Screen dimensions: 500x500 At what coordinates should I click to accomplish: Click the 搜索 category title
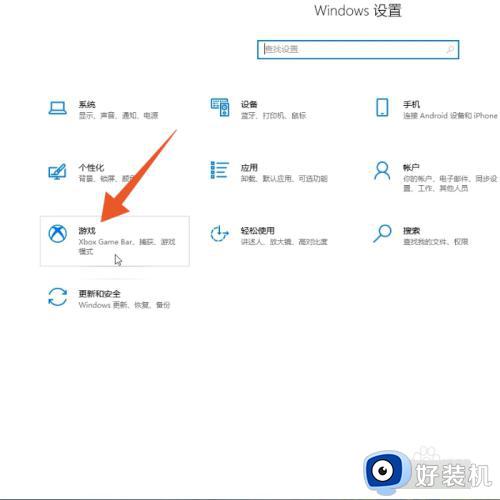point(411,230)
